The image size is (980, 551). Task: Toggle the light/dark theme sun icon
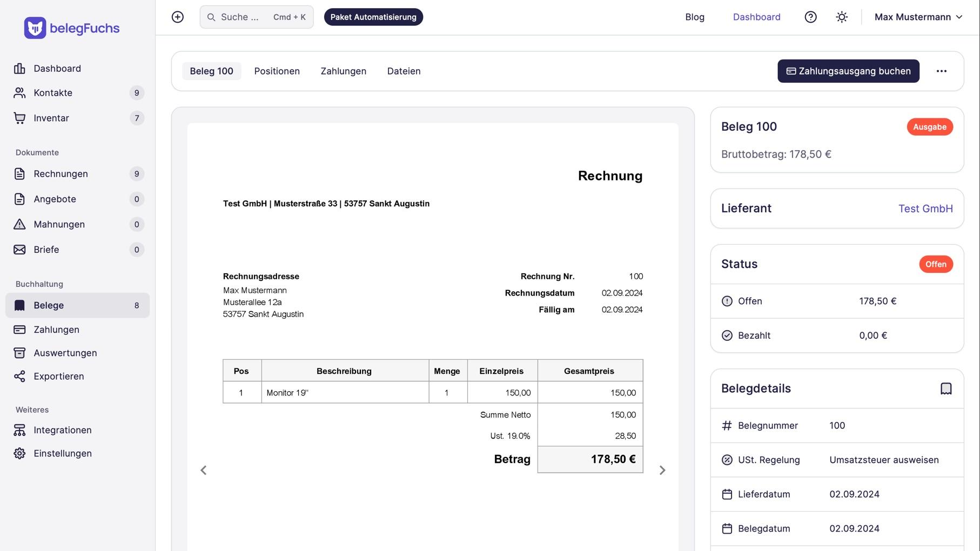(842, 17)
